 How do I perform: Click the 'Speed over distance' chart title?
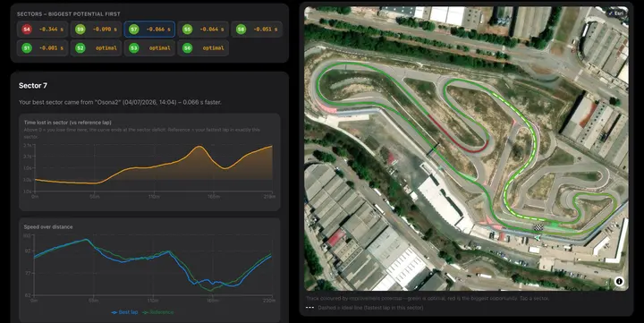(x=48, y=227)
